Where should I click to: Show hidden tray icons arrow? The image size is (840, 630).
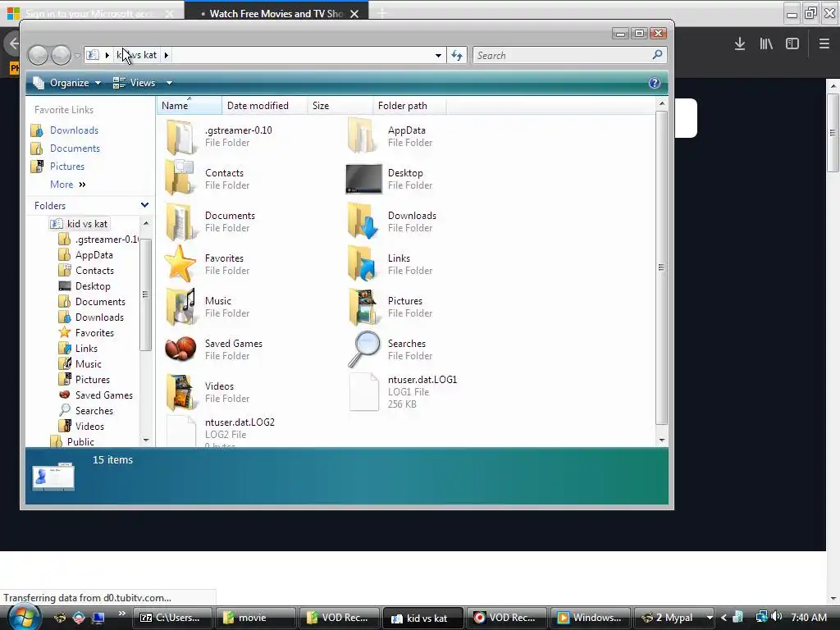[x=724, y=617]
